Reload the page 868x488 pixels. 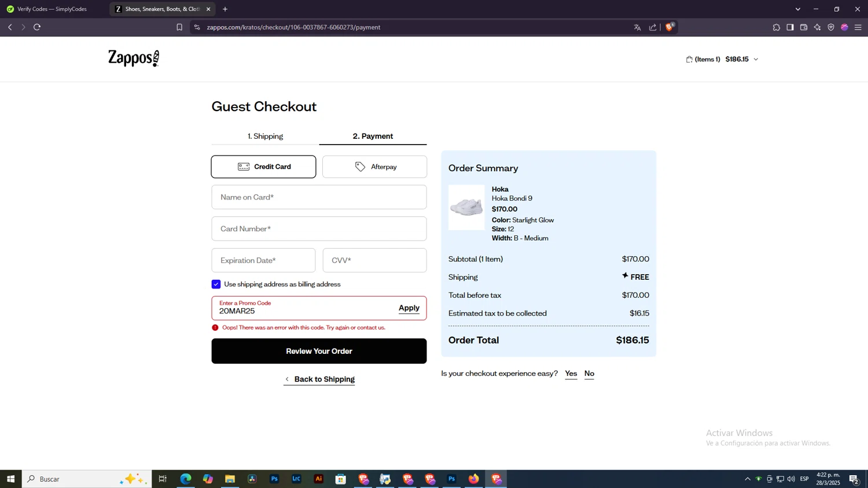coord(37,27)
